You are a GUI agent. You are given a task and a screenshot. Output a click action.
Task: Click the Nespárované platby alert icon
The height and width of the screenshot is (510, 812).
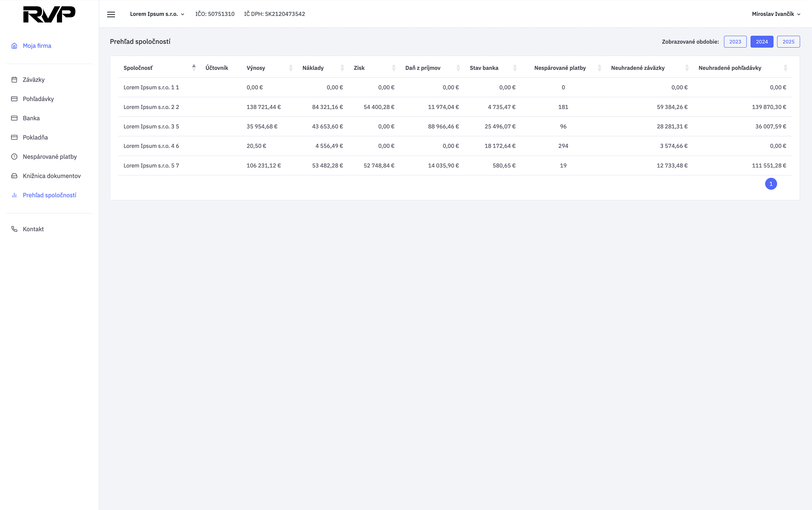pyautogui.click(x=14, y=157)
